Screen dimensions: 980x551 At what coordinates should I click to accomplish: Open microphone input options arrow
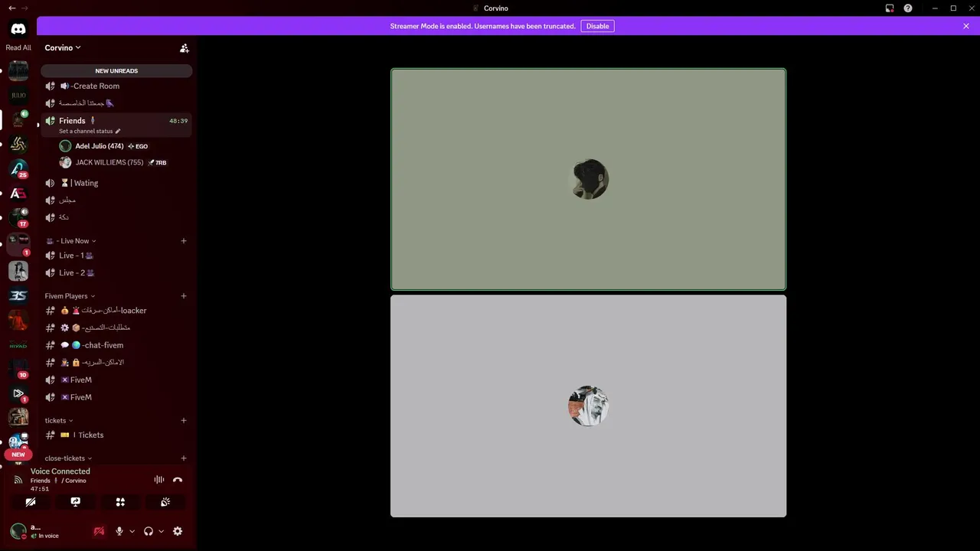pos(132,531)
